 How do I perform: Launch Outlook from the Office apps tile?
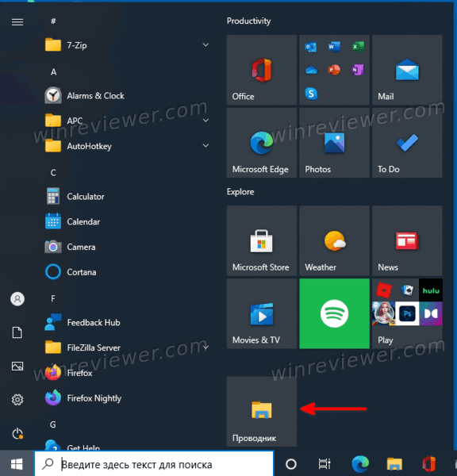click(x=311, y=47)
